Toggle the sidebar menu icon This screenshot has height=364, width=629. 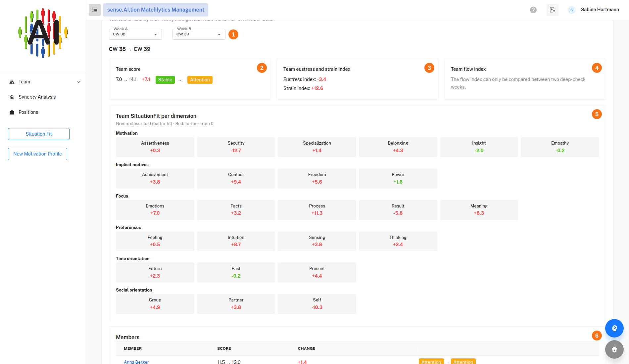point(95,10)
